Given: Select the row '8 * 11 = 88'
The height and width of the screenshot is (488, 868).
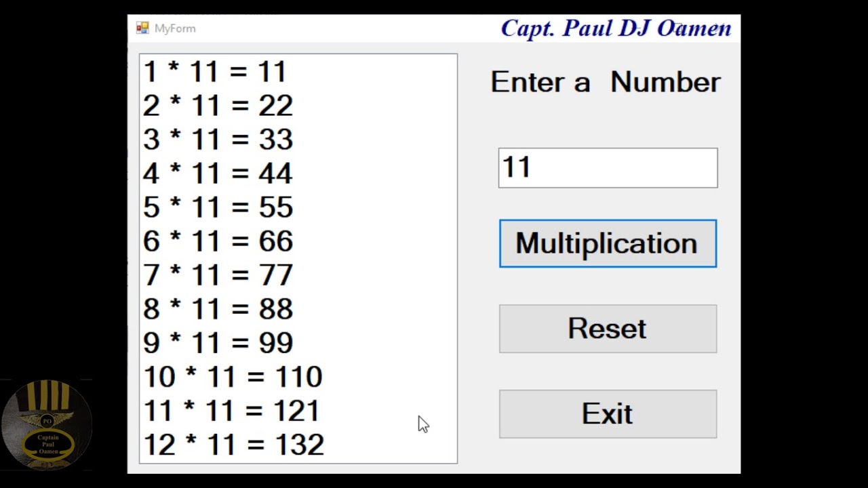Looking at the screenshot, I should pyautogui.click(x=298, y=309).
